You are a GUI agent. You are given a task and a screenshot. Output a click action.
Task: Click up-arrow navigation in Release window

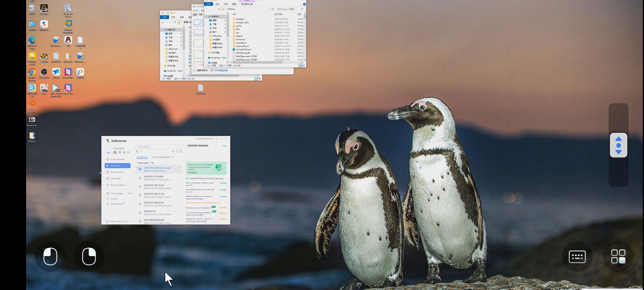[x=219, y=9]
